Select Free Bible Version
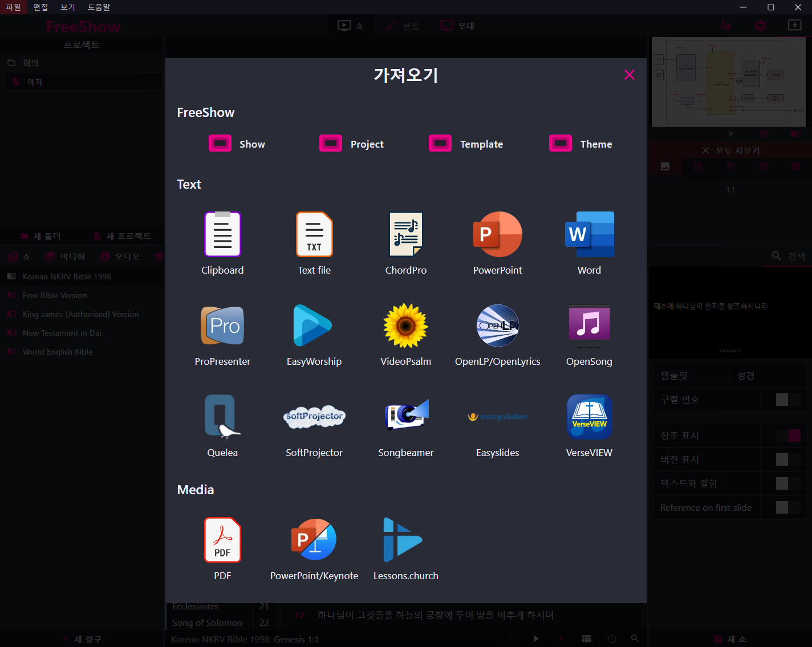The image size is (812, 647). pyautogui.click(x=82, y=295)
